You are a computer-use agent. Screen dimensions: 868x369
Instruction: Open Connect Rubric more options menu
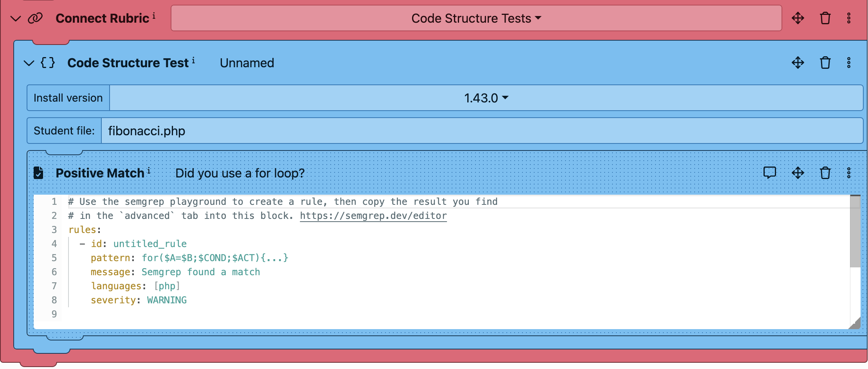point(848,18)
